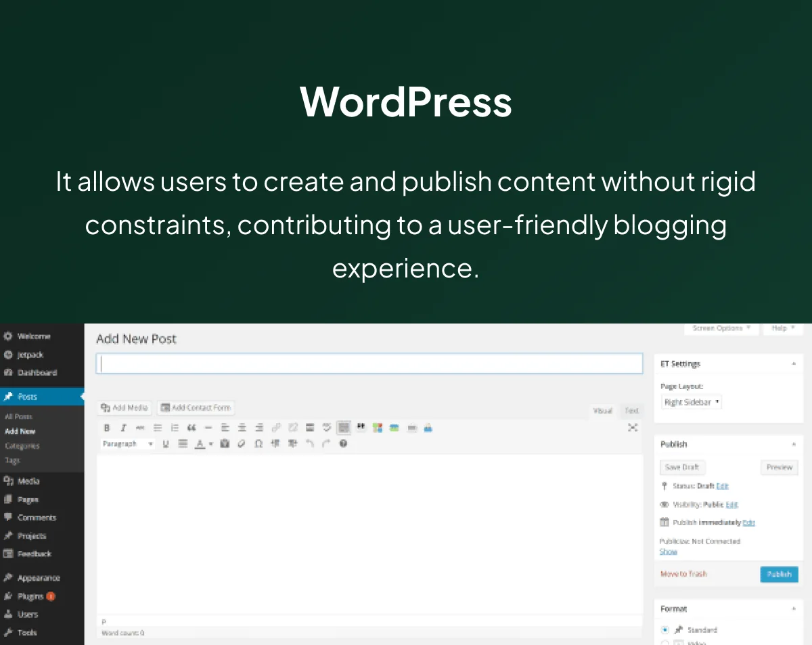The width and height of the screenshot is (812, 645).
Task: Insert a horizontal line
Action: tap(208, 428)
